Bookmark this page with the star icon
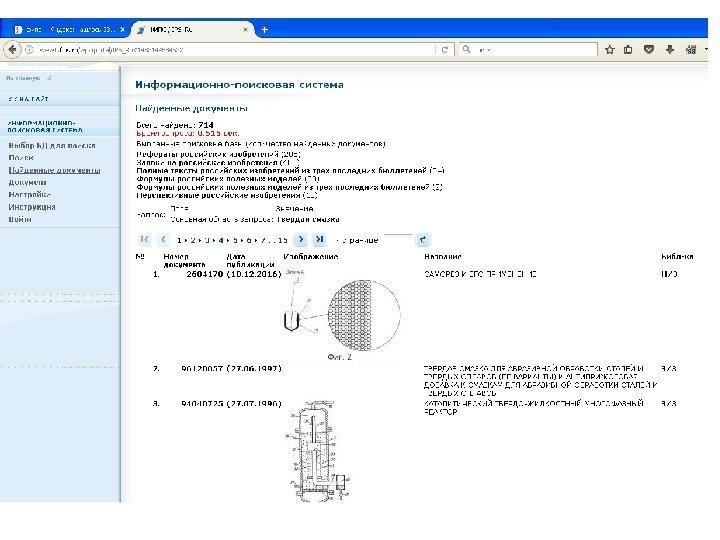Screen dimensions: 720x540 click(609, 50)
